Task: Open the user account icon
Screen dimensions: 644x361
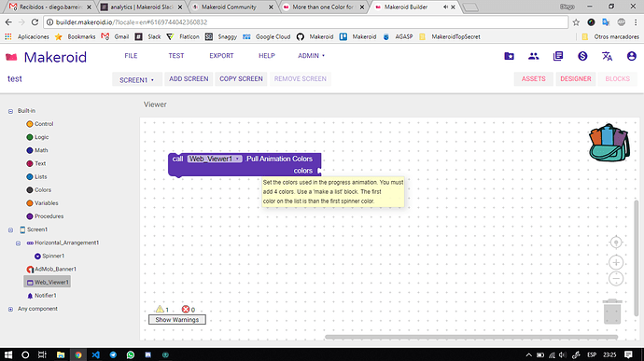Action: (x=632, y=56)
